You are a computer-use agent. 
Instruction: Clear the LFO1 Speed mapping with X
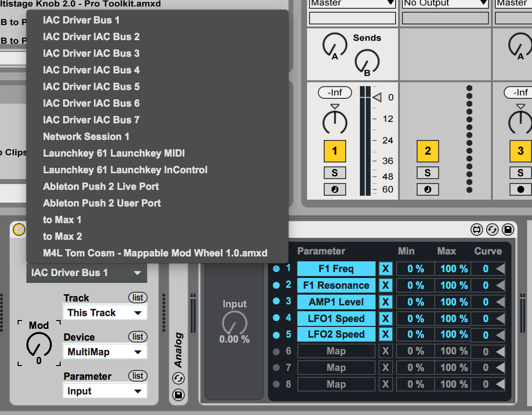click(386, 319)
